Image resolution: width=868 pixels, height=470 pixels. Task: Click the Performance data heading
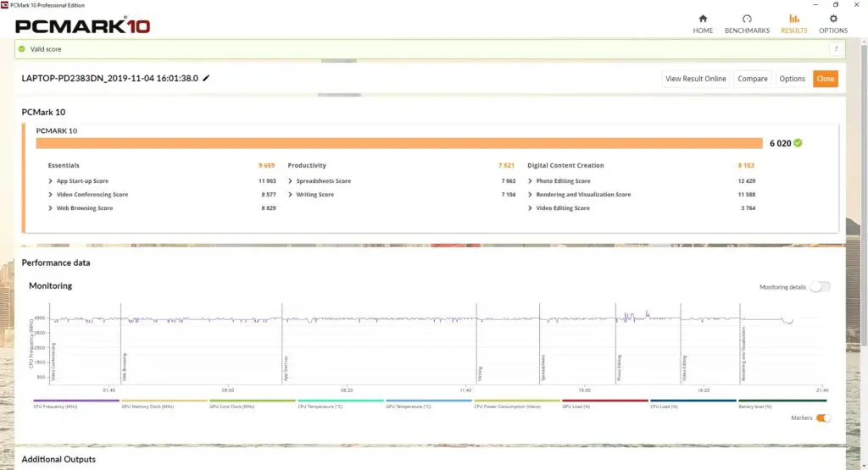coord(56,263)
